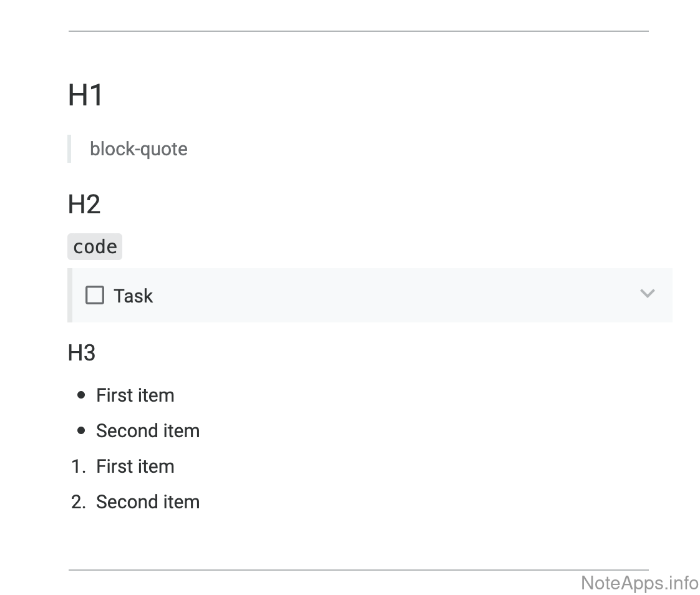Click the inline code snippet

[95, 247]
